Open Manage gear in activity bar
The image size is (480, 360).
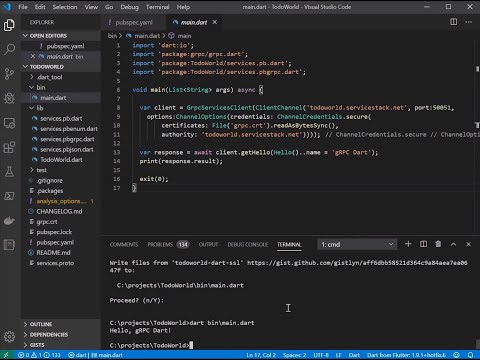tap(9, 337)
